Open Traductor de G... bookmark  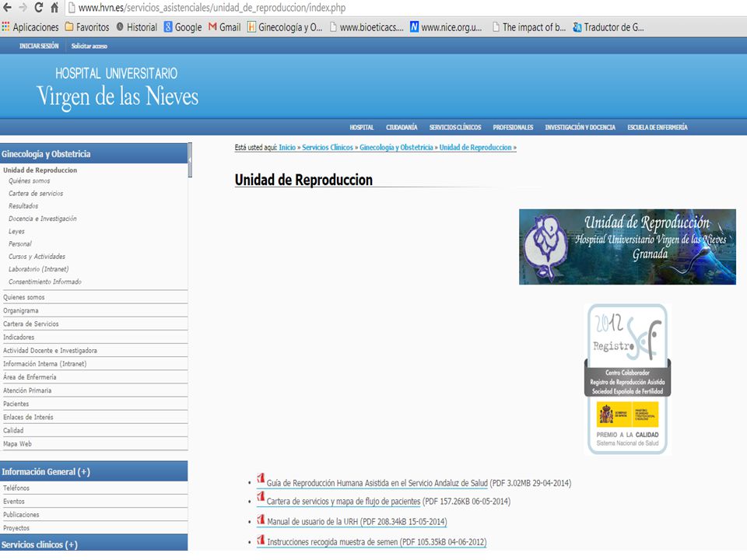click(608, 27)
